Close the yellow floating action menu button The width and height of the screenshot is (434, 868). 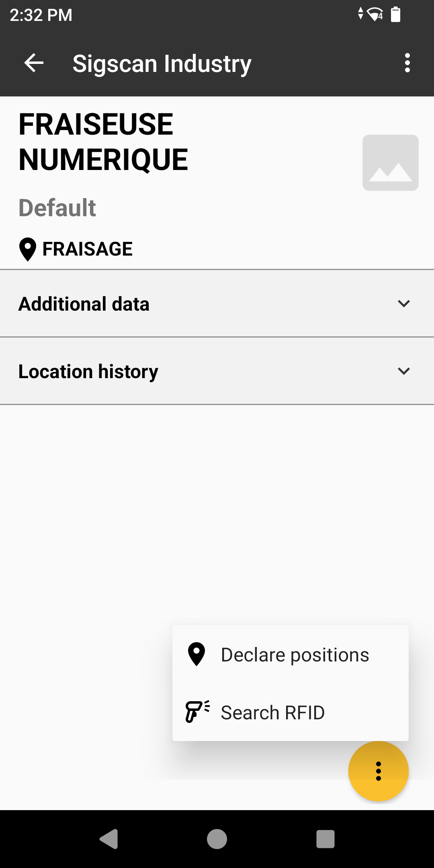(x=379, y=771)
